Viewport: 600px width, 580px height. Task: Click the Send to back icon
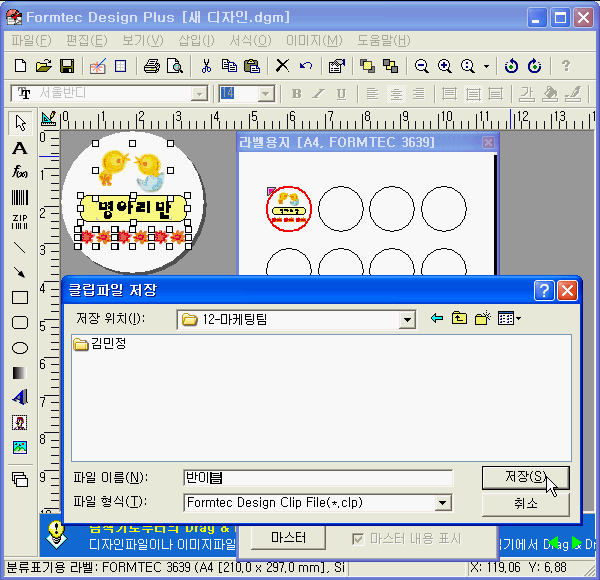[390, 66]
